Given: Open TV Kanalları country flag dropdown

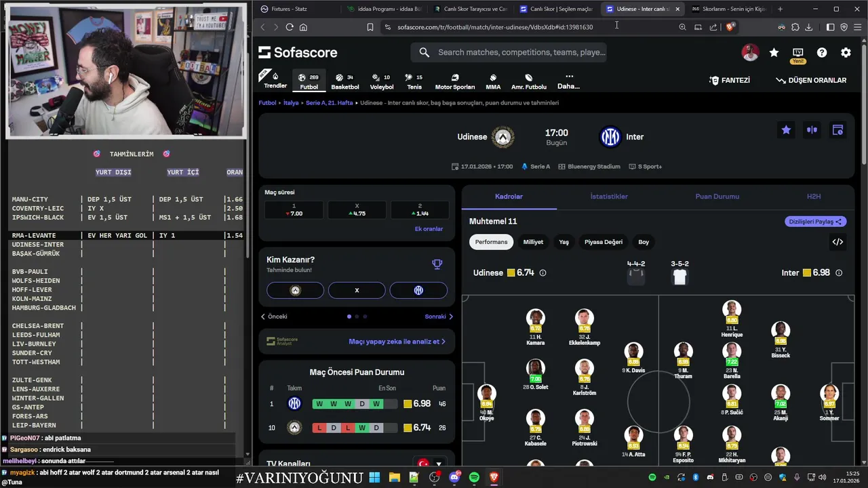Looking at the screenshot, I should [x=431, y=464].
